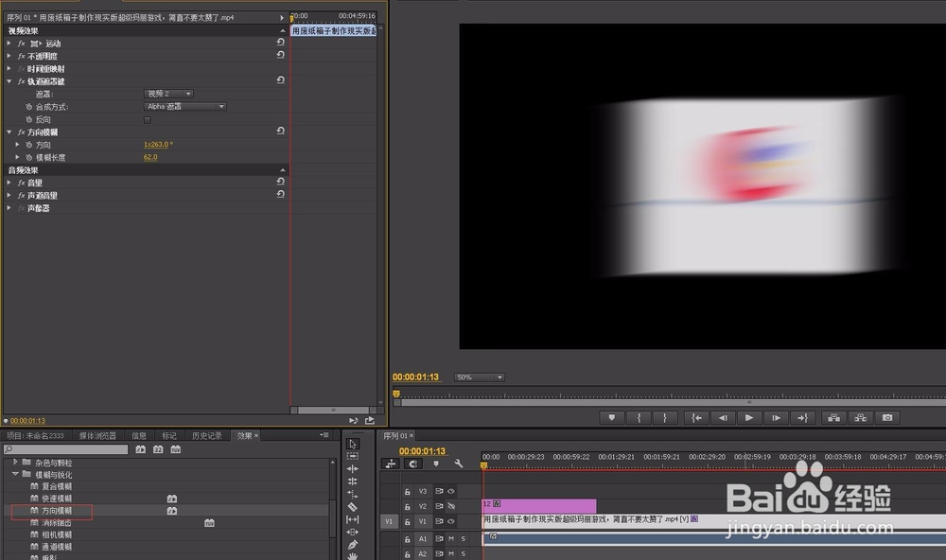Add marker in timeline header
946x560 pixels.
click(x=435, y=464)
